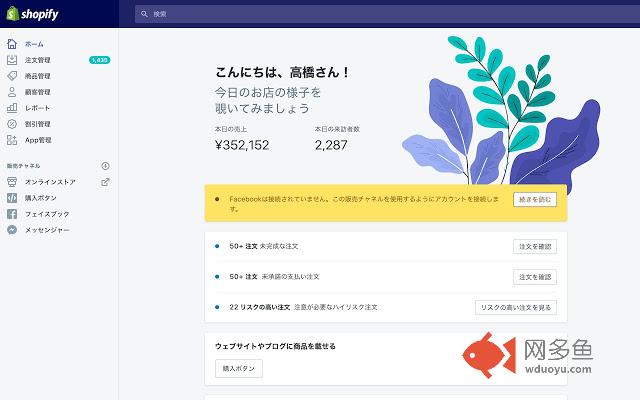640x400 pixels.
Task: Click 購入ボタン button in product card
Action: (239, 369)
